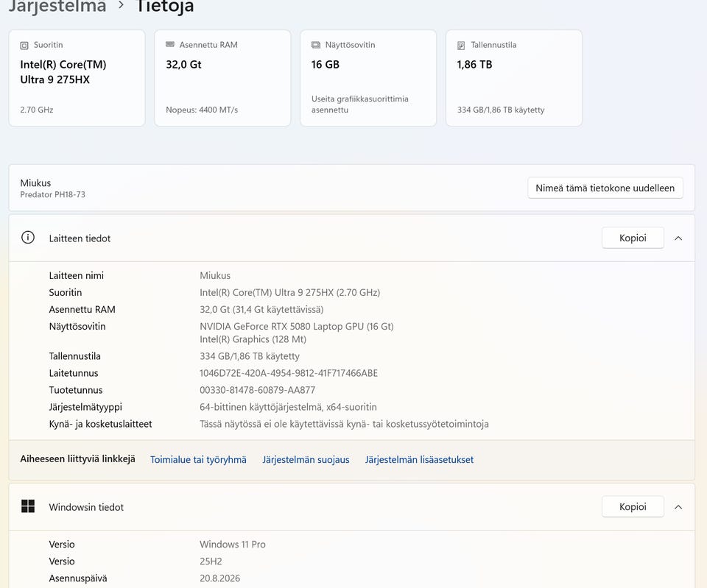The height and width of the screenshot is (588, 707).
Task: Select Intel(R) Graphics (128 Mt) text
Action: coord(253,339)
